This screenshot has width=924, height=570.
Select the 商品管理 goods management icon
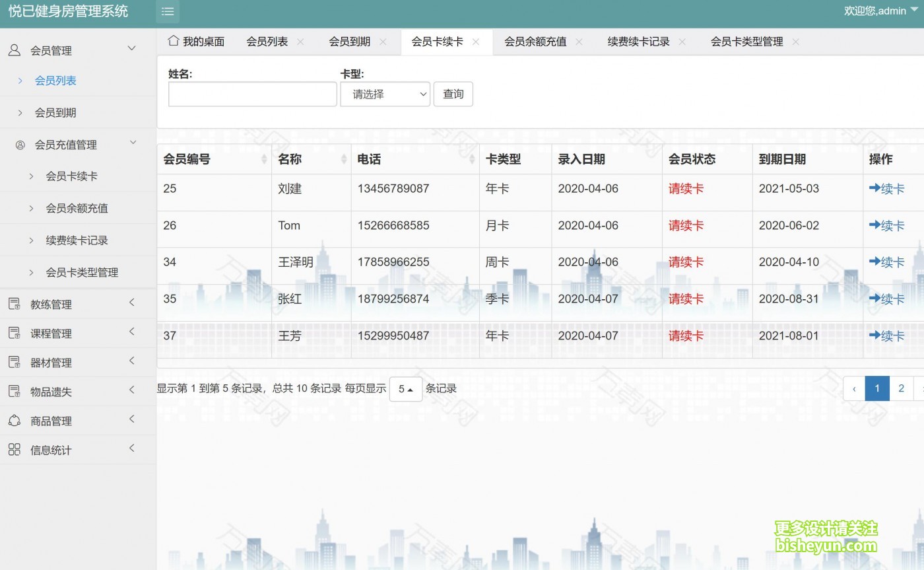pos(13,420)
